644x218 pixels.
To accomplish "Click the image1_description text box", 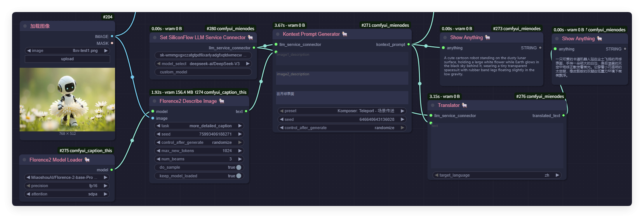I will [x=342, y=58].
